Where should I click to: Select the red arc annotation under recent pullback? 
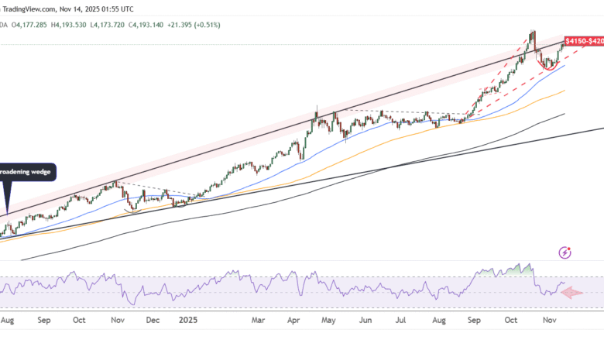pyautogui.click(x=548, y=67)
